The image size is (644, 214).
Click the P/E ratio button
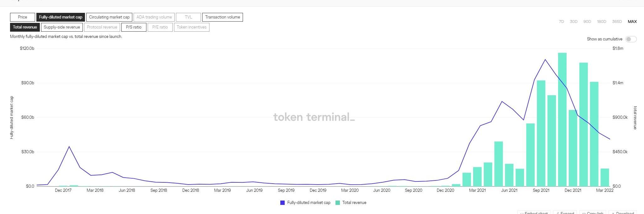160,27
